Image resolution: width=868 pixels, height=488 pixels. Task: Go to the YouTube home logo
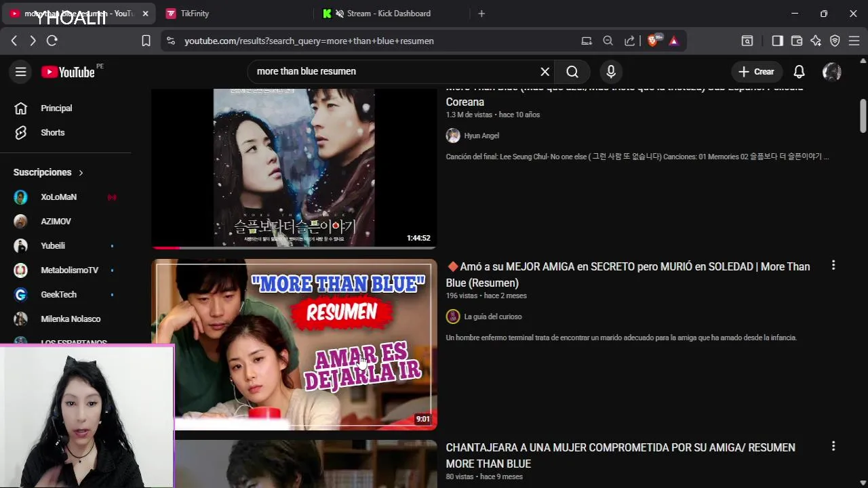pyautogui.click(x=68, y=72)
